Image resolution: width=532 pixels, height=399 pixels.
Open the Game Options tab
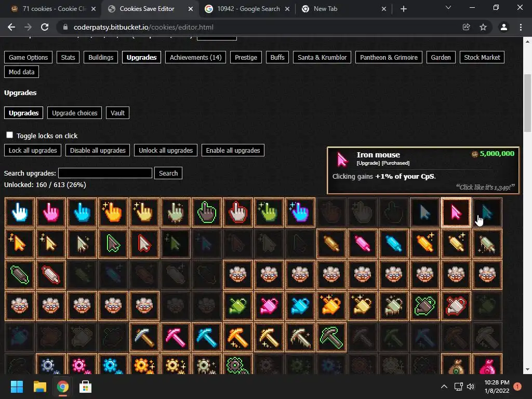[x=29, y=57]
